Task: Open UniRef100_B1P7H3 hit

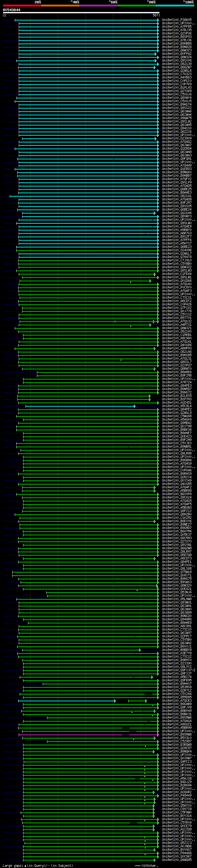Action: 176,399
